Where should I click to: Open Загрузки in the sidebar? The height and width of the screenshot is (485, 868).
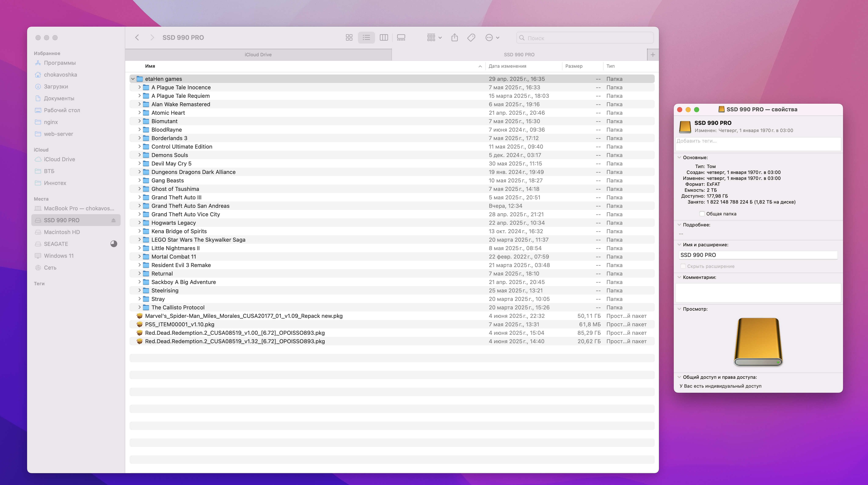56,87
